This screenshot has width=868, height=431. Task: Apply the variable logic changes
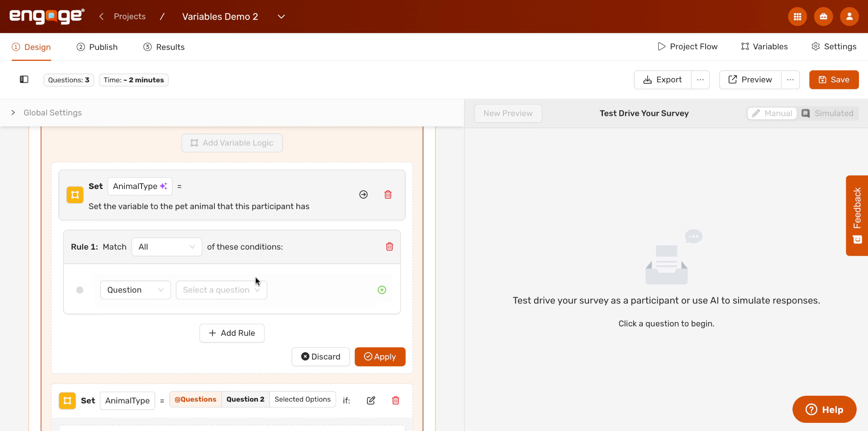(380, 357)
